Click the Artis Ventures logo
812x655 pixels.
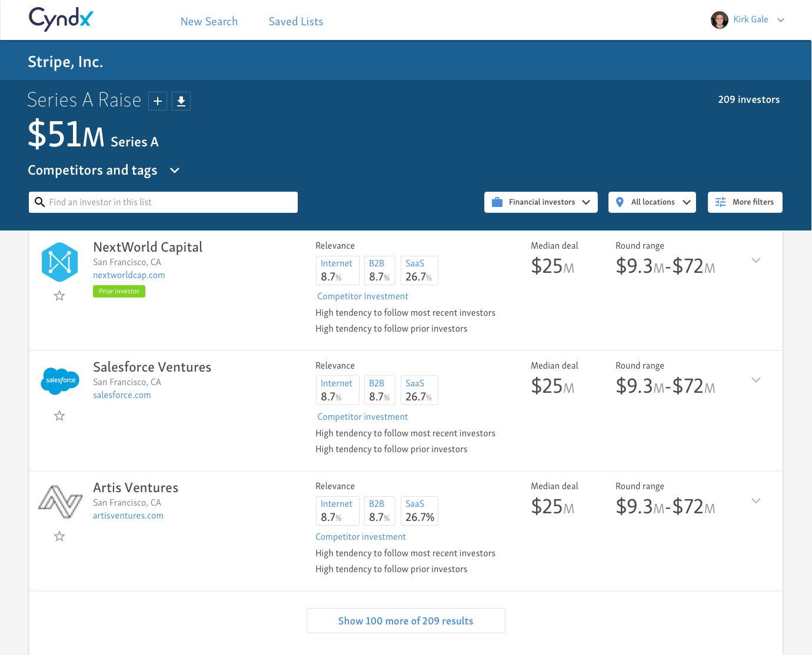[x=60, y=502]
